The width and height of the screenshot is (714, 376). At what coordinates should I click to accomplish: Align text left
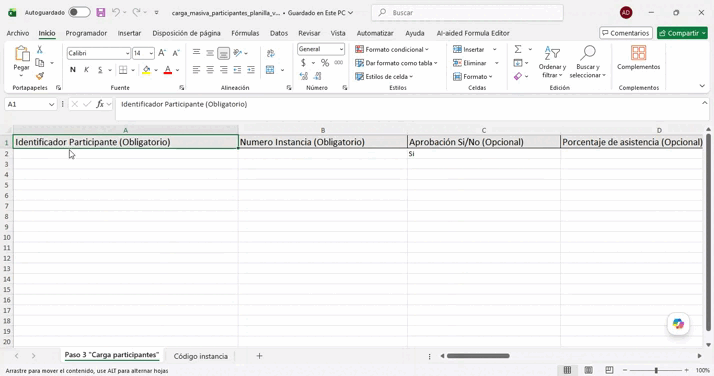click(x=196, y=70)
